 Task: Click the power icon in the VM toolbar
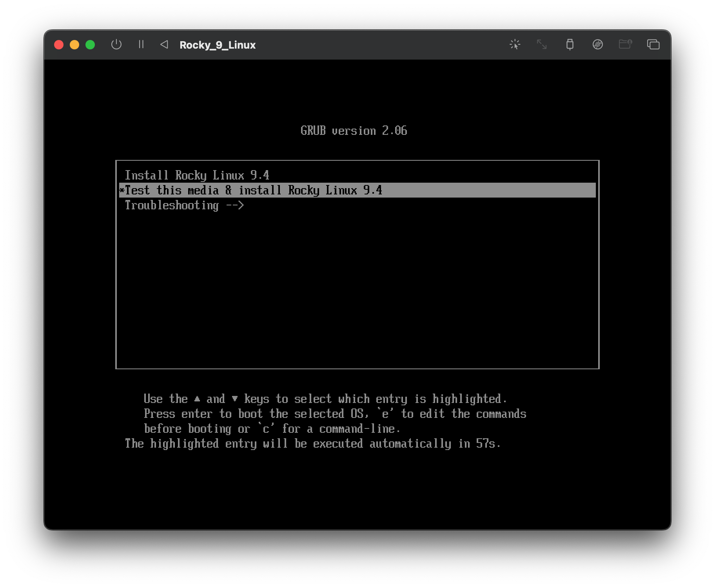pos(116,44)
